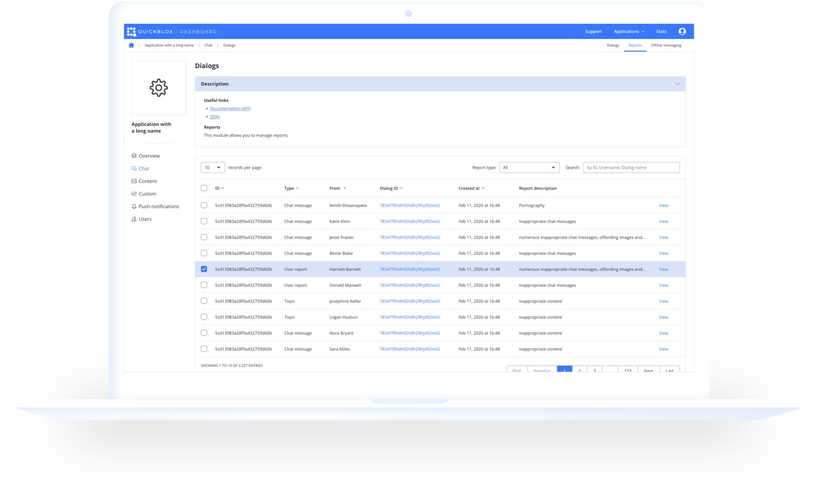
Task: Switch to the Reports tab
Action: coord(635,45)
